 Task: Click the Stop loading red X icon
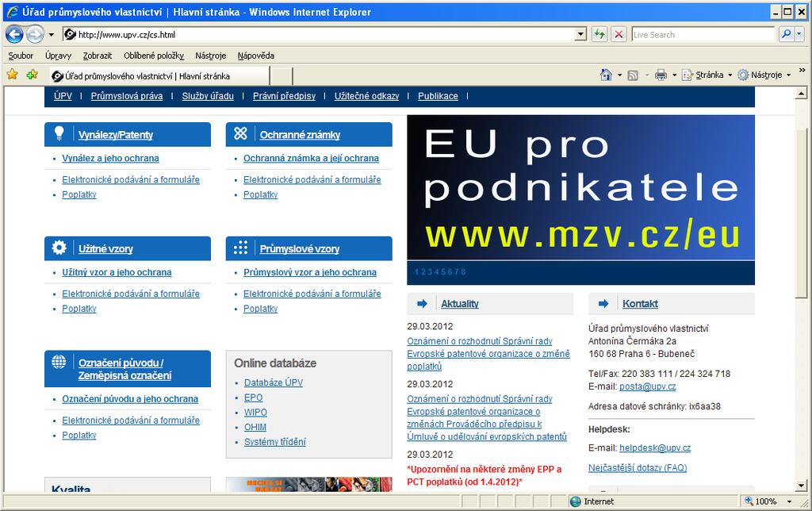pos(619,35)
